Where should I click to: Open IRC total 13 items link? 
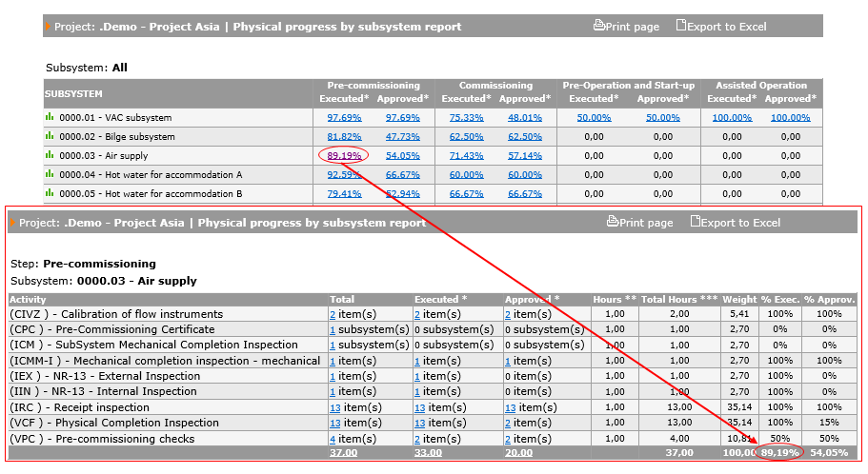pyautogui.click(x=335, y=407)
